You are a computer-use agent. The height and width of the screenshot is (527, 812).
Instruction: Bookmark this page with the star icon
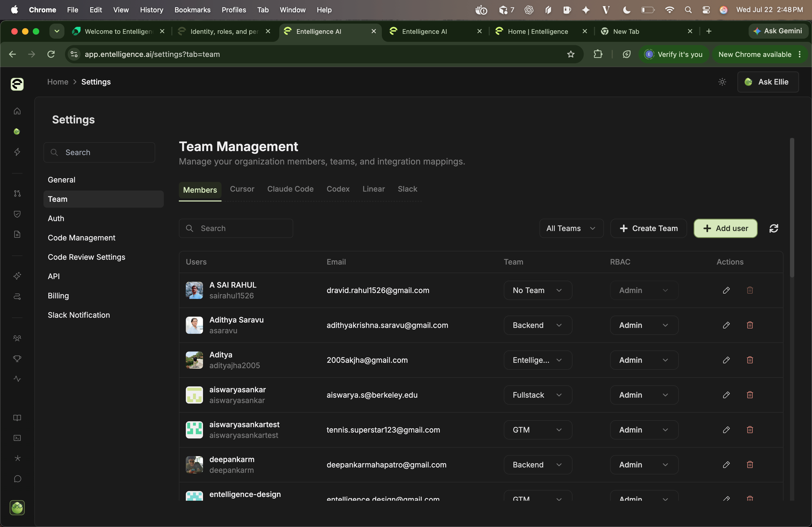point(570,54)
